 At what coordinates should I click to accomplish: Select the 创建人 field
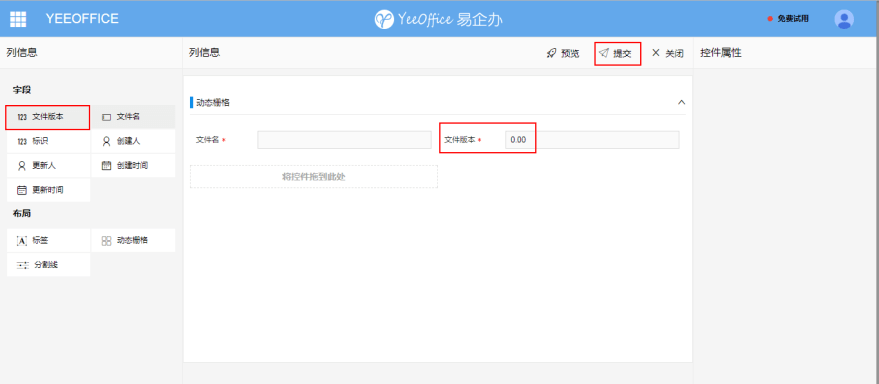pyautogui.click(x=133, y=141)
